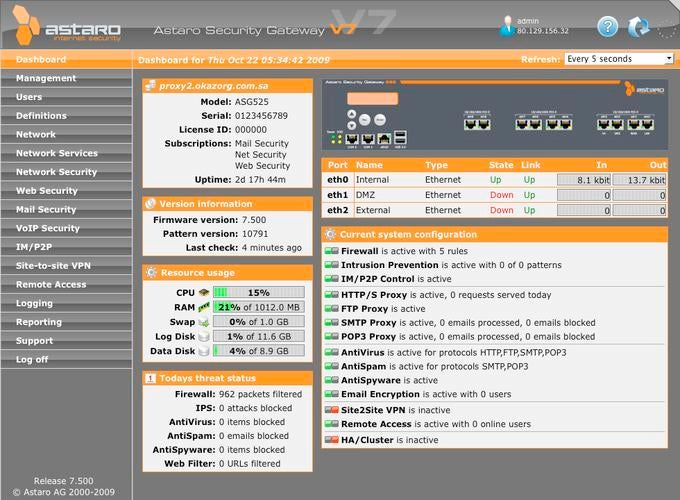Click the POP3 Proxy status indicator
The width and height of the screenshot is (680, 500).
click(332, 336)
